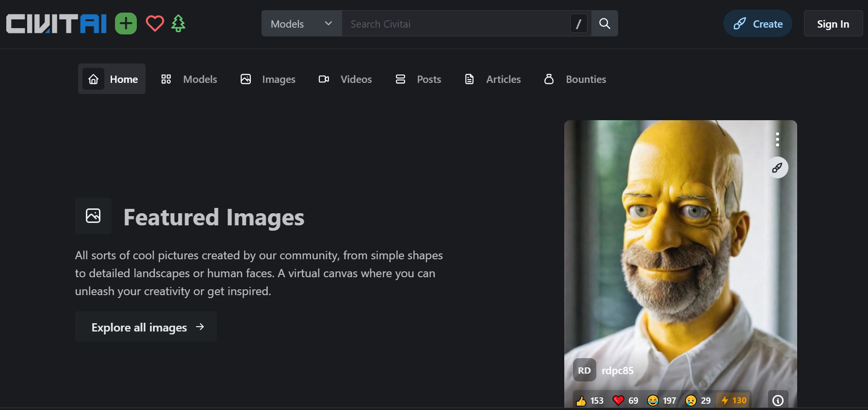The image size is (868, 410).
Task: Toggle the laughing reaction showing 197
Action: click(662, 400)
